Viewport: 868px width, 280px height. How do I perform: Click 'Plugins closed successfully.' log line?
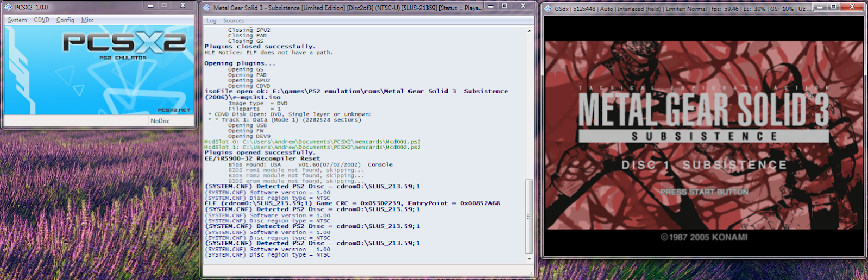(x=260, y=47)
